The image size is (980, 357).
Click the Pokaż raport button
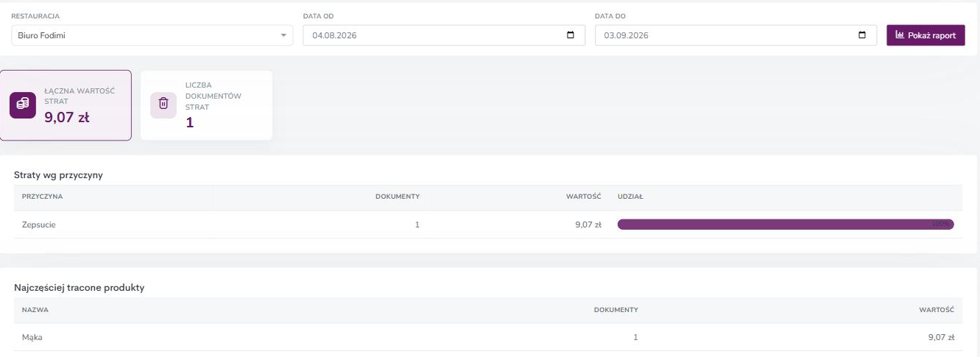926,35
